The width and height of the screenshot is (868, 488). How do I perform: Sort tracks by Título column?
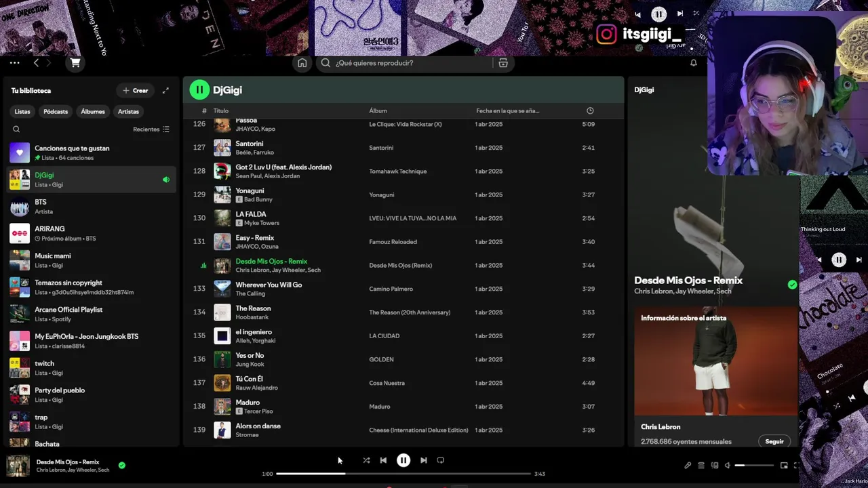click(x=221, y=110)
